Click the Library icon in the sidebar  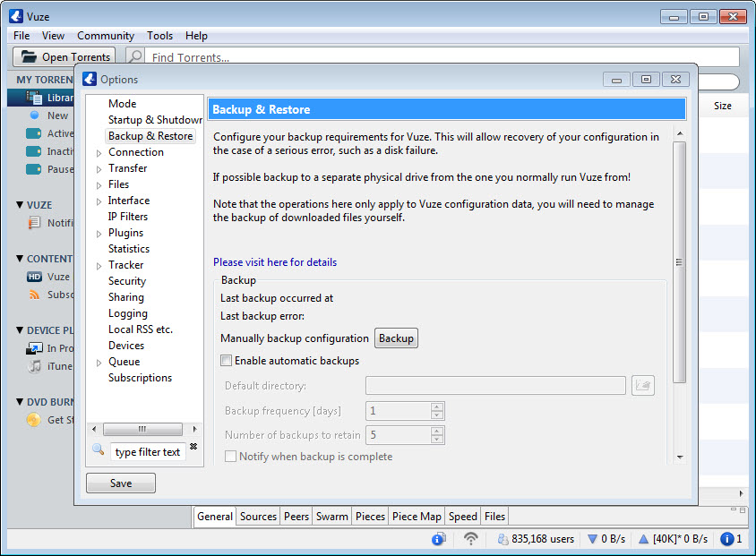[34, 98]
